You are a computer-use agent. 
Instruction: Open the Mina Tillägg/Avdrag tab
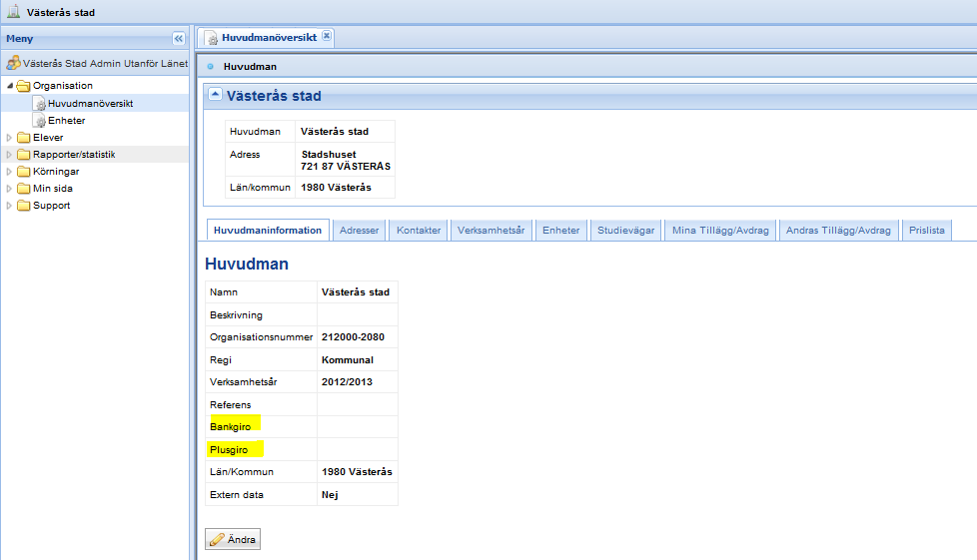pyautogui.click(x=720, y=230)
